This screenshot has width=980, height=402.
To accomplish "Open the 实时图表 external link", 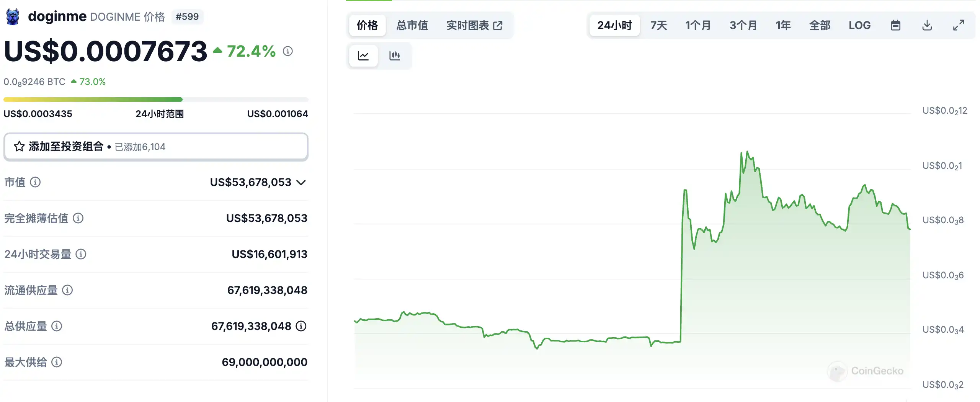I will point(474,26).
